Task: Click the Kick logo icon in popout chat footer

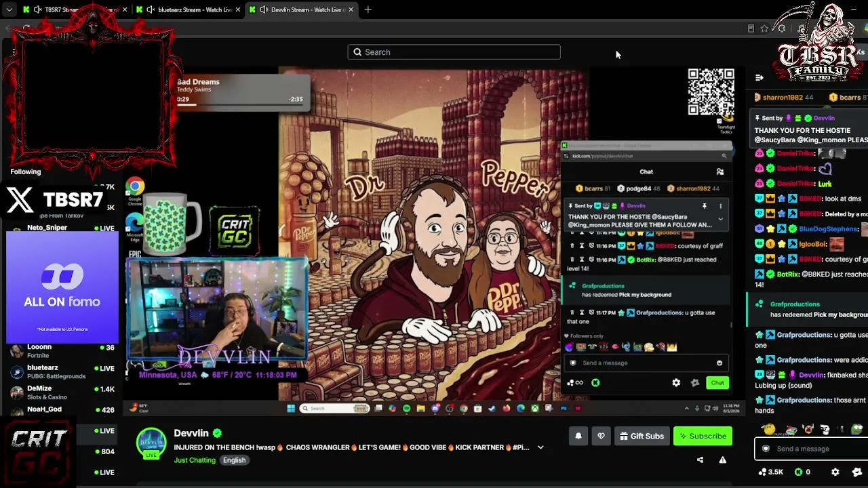Action: 595,383
